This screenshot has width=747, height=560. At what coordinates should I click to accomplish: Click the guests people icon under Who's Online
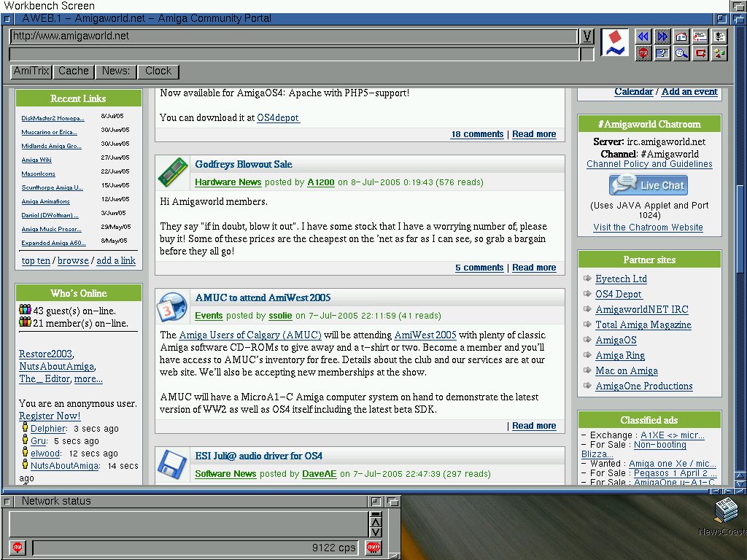[25, 310]
